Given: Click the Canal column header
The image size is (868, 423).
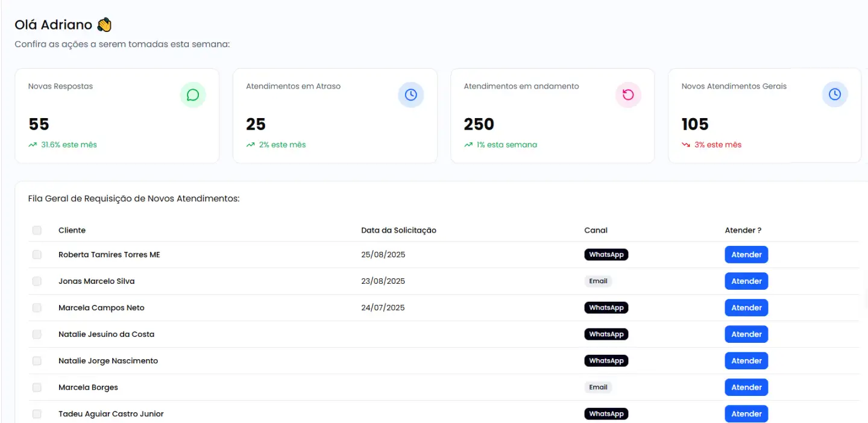Looking at the screenshot, I should coord(596,230).
